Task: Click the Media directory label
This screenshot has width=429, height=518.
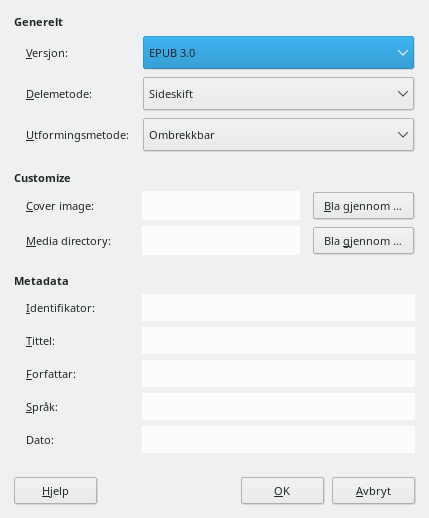Action: [68, 241]
